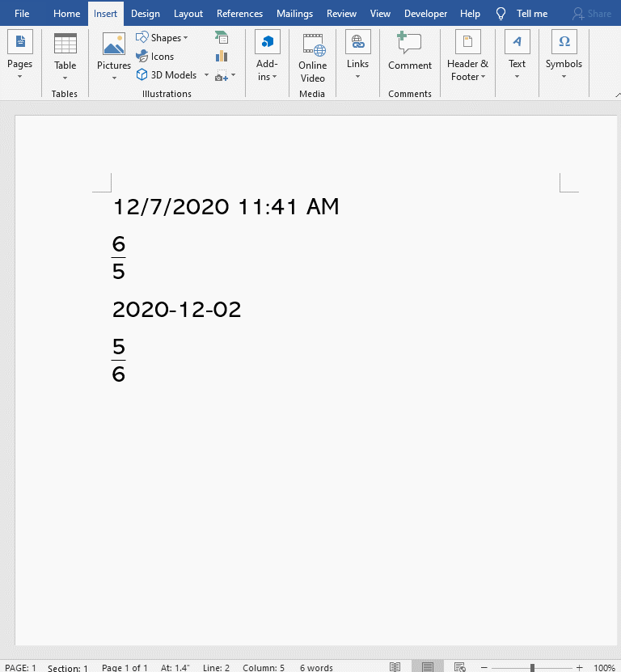Zoom out with the minus button
This screenshot has height=672, width=621.
coord(484,667)
